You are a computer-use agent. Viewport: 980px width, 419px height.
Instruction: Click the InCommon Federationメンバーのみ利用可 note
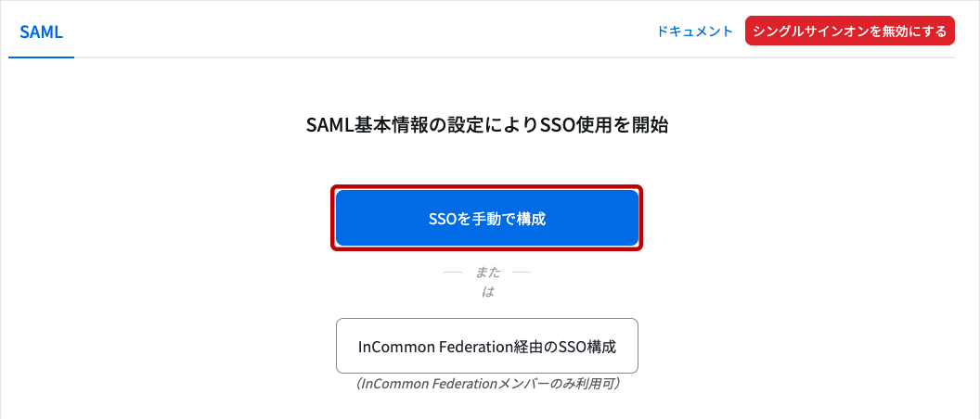click(487, 383)
